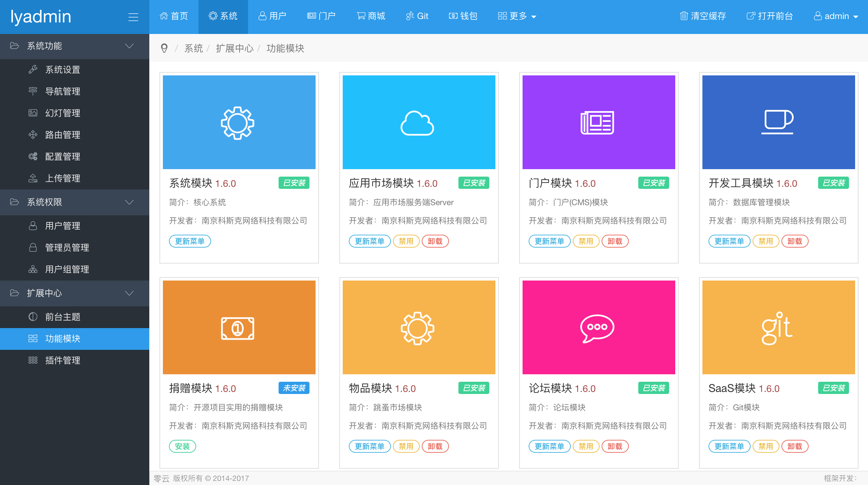This screenshot has height=485, width=868.
Task: Install the 捐赠模块 with 安装 button
Action: (182, 446)
